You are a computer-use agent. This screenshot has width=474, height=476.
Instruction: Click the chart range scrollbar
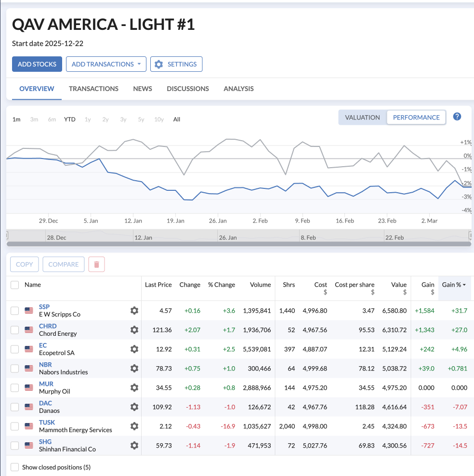238,244
